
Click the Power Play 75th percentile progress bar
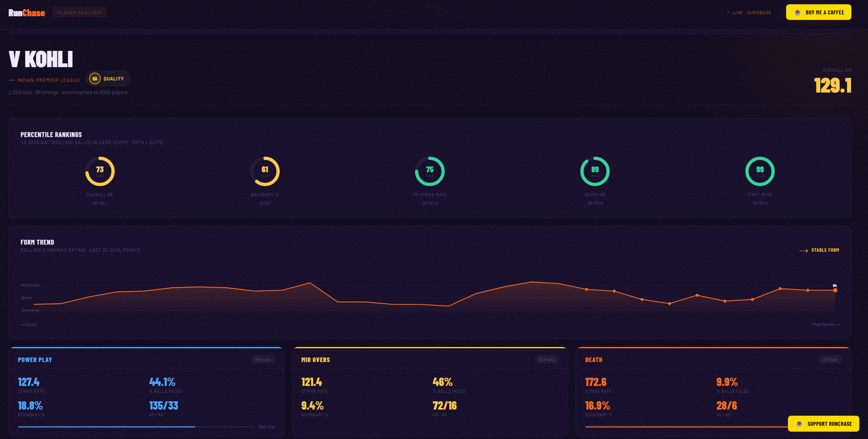point(136,427)
